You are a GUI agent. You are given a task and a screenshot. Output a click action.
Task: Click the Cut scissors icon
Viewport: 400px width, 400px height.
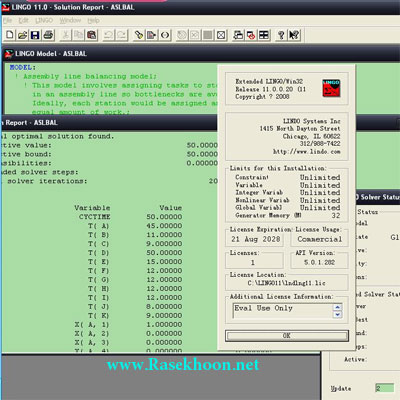pyautogui.click(x=66, y=35)
